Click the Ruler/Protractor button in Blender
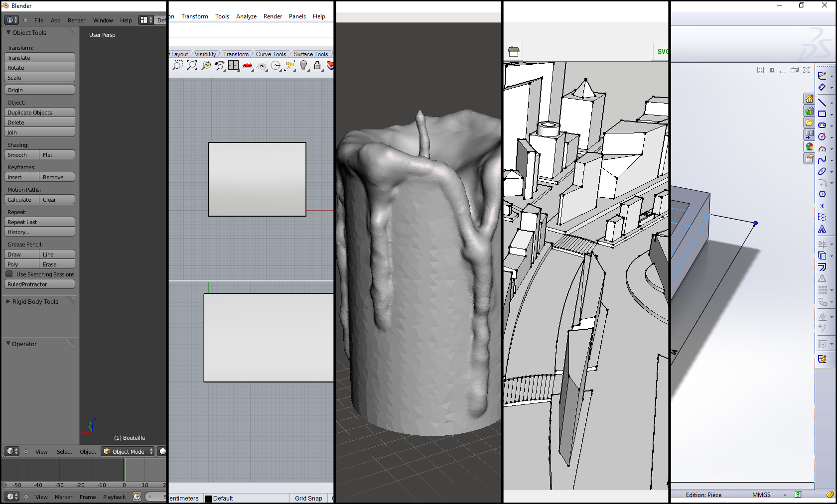Image resolution: width=837 pixels, height=504 pixels. tap(40, 284)
